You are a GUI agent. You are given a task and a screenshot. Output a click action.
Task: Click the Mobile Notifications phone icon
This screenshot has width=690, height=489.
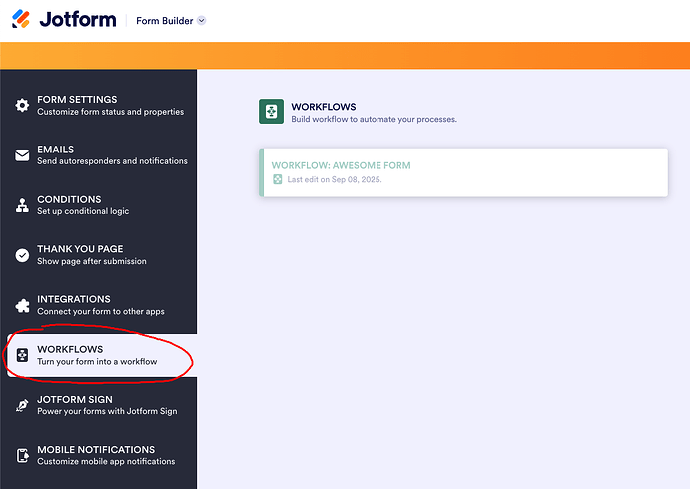pos(22,455)
